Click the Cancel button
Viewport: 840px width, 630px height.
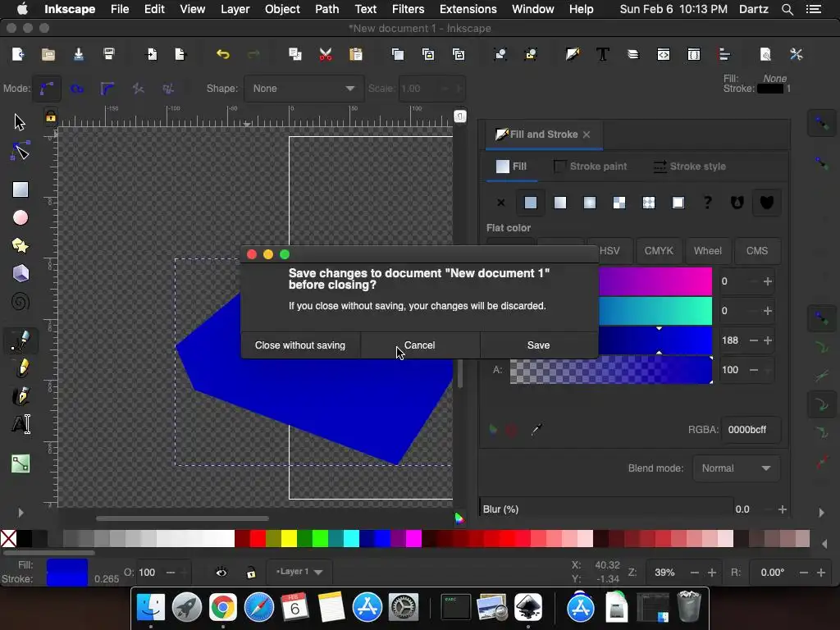coord(419,345)
